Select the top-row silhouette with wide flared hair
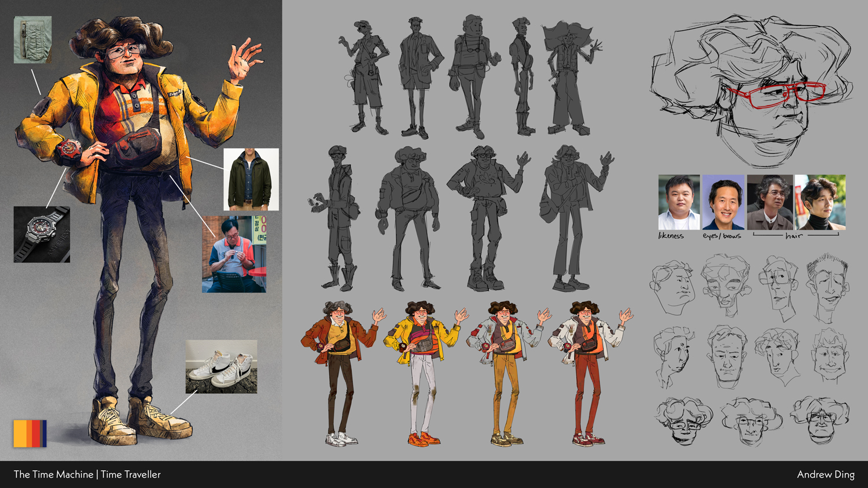Viewport: 868px width, 488px height. click(570, 78)
